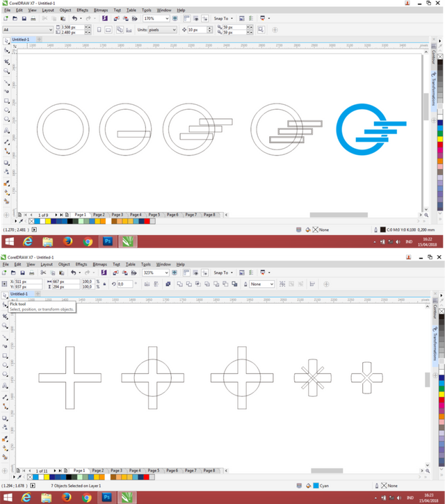The width and height of the screenshot is (445, 504).
Task: Toggle Show Grid in top window toolbar
Action: click(x=195, y=19)
